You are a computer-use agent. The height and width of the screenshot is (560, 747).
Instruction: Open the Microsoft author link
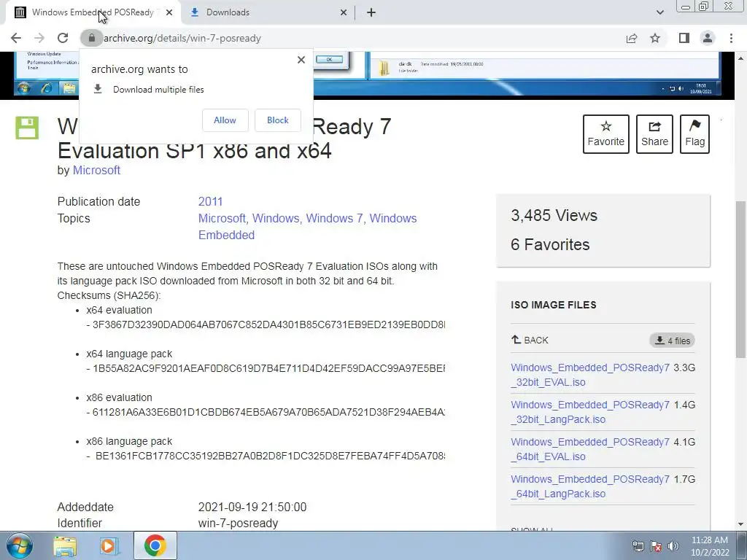click(x=96, y=170)
